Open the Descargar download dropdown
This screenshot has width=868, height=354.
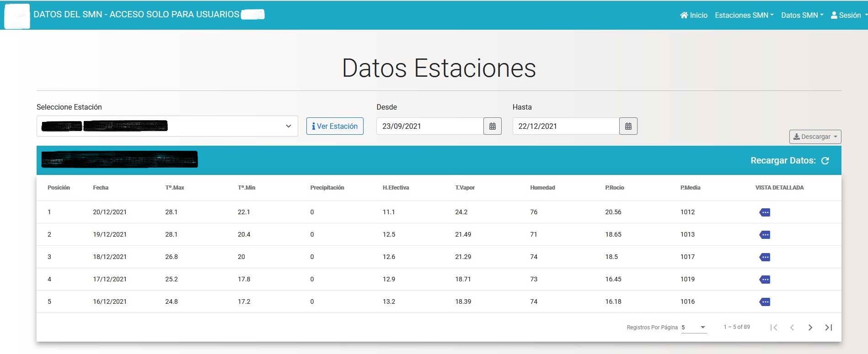(x=814, y=137)
